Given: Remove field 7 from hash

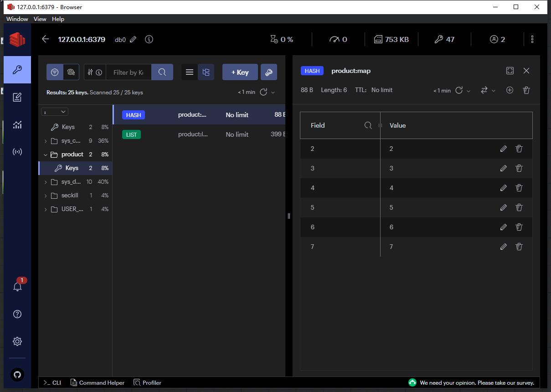Looking at the screenshot, I should click(x=519, y=247).
